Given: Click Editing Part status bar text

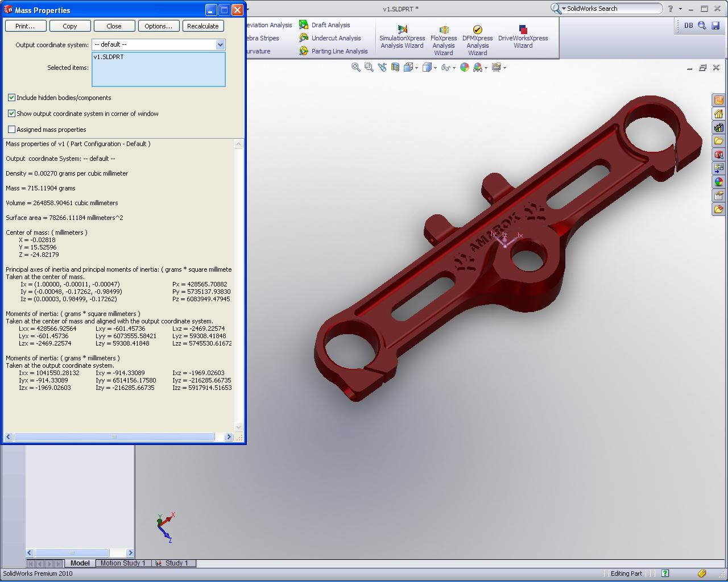Looking at the screenshot, I should (x=626, y=573).
